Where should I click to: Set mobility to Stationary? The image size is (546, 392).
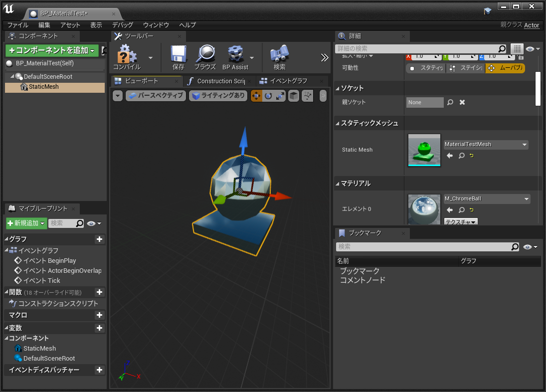click(466, 68)
